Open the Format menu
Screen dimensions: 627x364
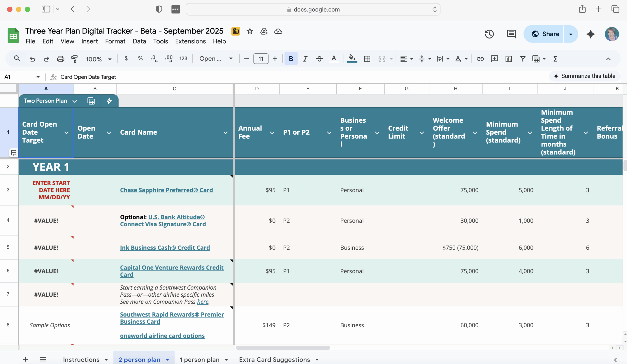pyautogui.click(x=115, y=41)
